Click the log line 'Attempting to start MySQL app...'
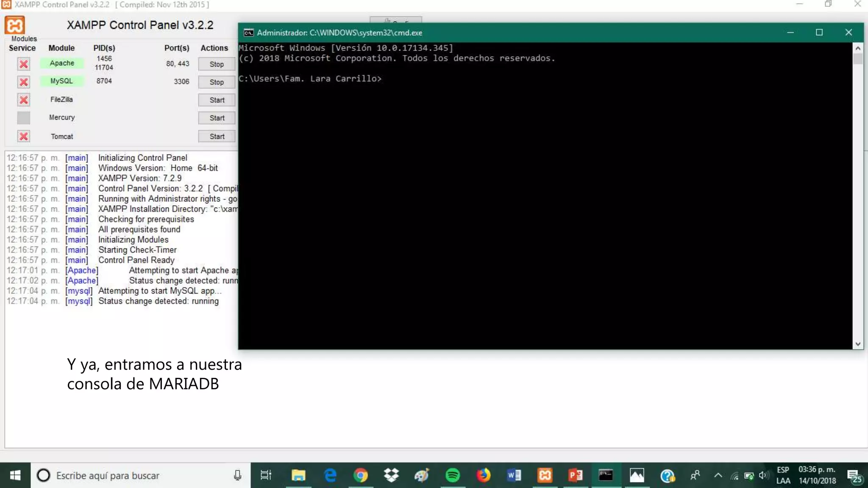The image size is (868, 488). tap(160, 291)
